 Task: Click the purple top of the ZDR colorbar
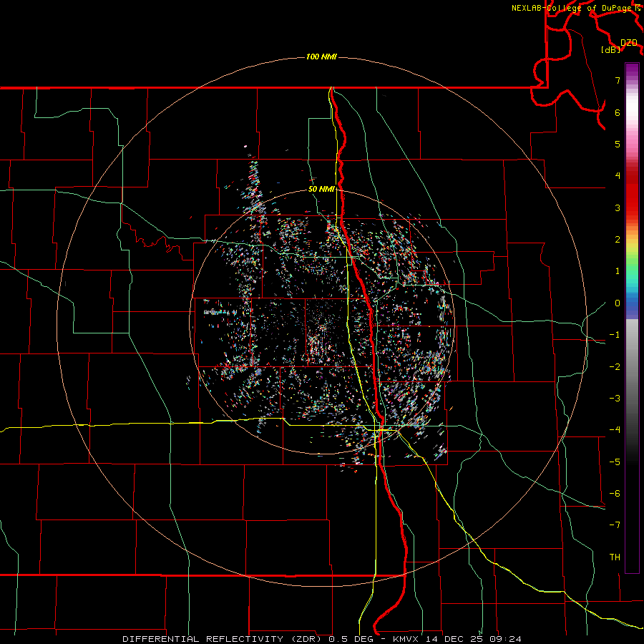pyautogui.click(x=632, y=71)
